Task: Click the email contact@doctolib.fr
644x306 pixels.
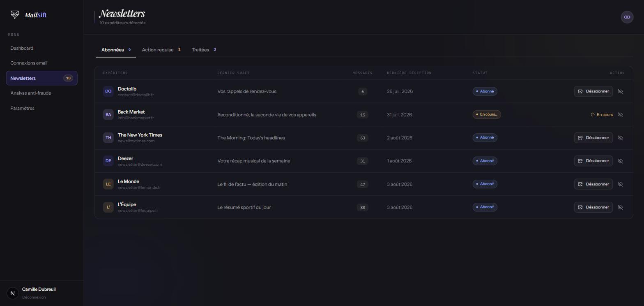Action: click(136, 95)
